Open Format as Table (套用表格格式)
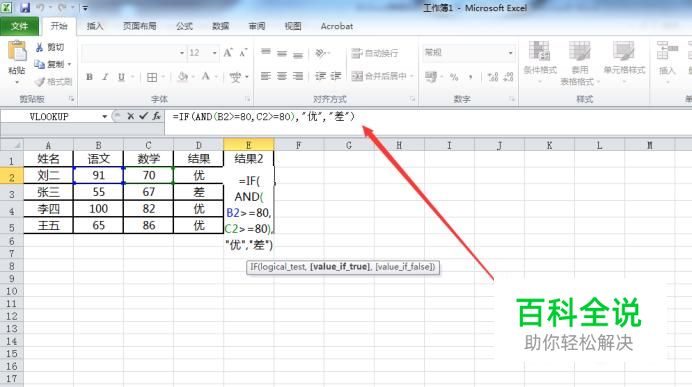 (579, 63)
